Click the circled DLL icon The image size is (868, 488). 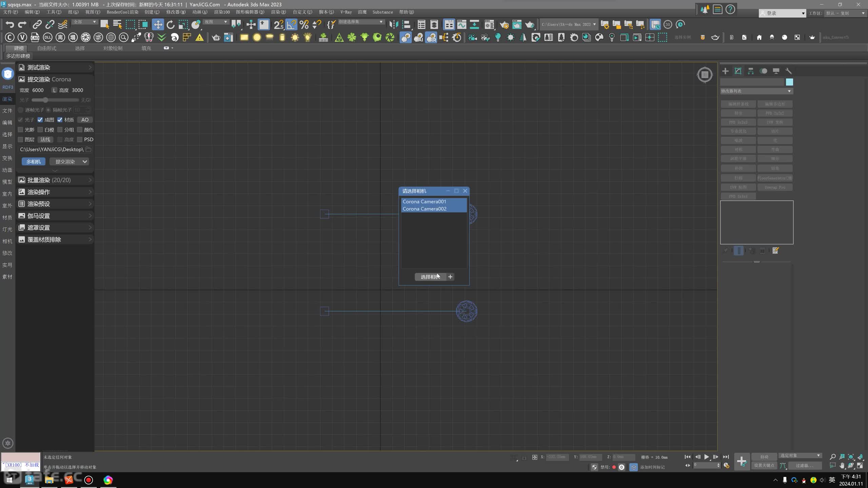click(47, 37)
